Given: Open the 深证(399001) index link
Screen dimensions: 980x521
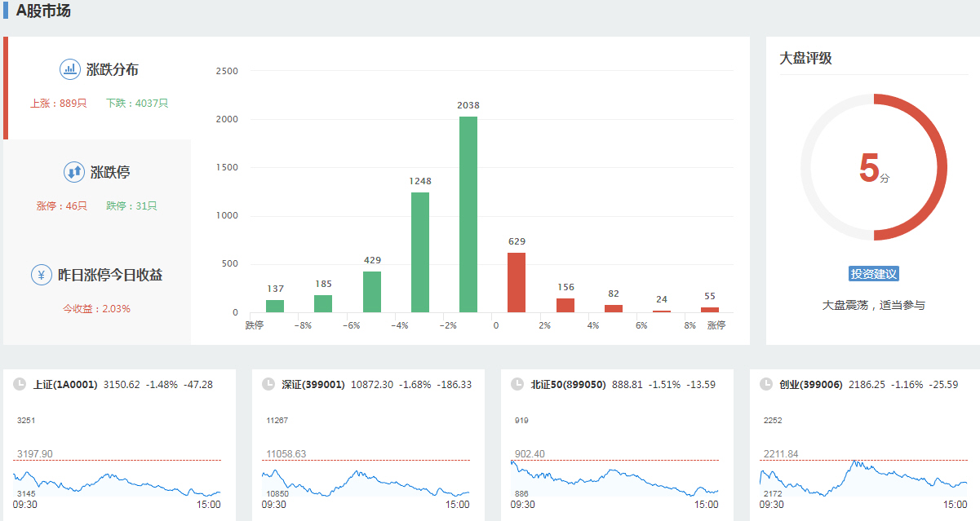Looking at the screenshot, I should pyautogui.click(x=313, y=384).
